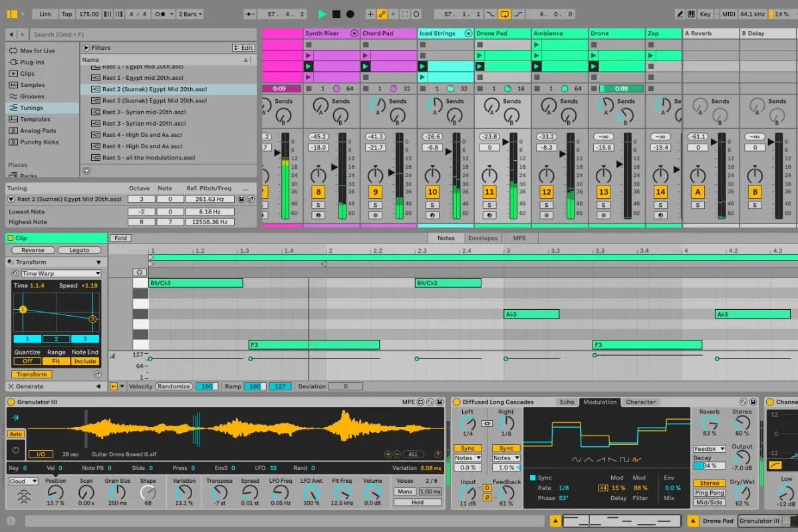Screen dimensions: 798x532
Task: Solo track 13 with its S button
Action: 603,205
